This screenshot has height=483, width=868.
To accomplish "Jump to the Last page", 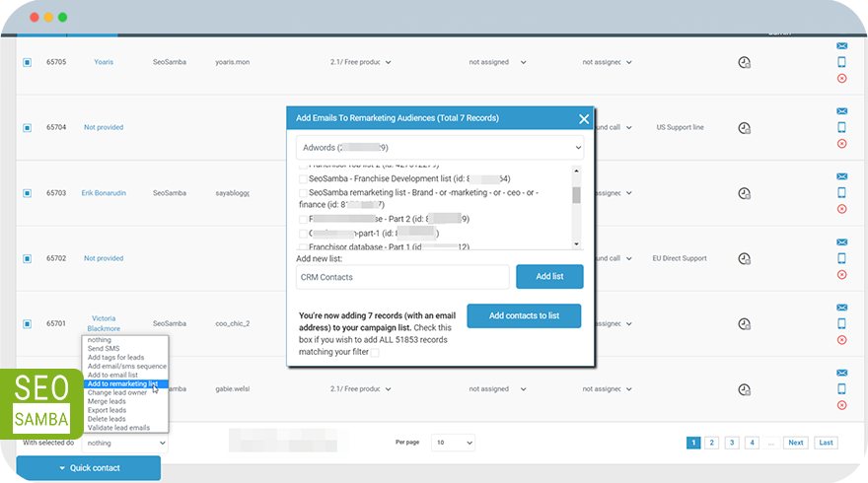I will point(826,443).
